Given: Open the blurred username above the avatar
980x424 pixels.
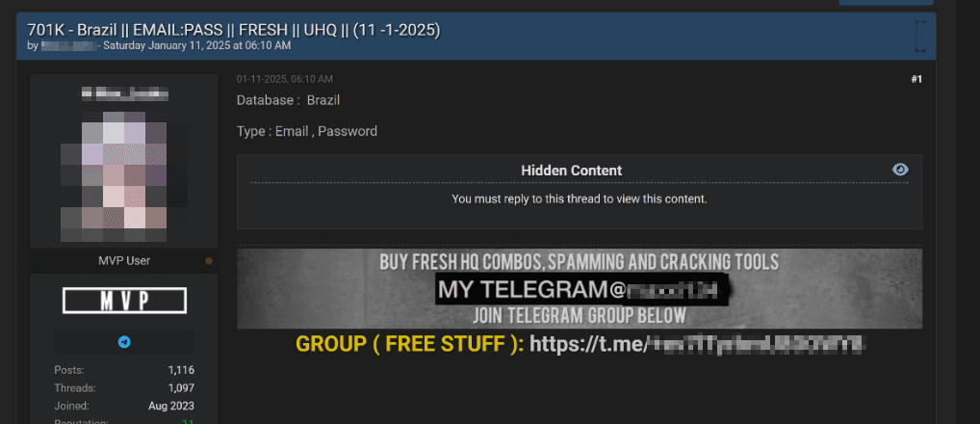Looking at the screenshot, I should click(124, 94).
